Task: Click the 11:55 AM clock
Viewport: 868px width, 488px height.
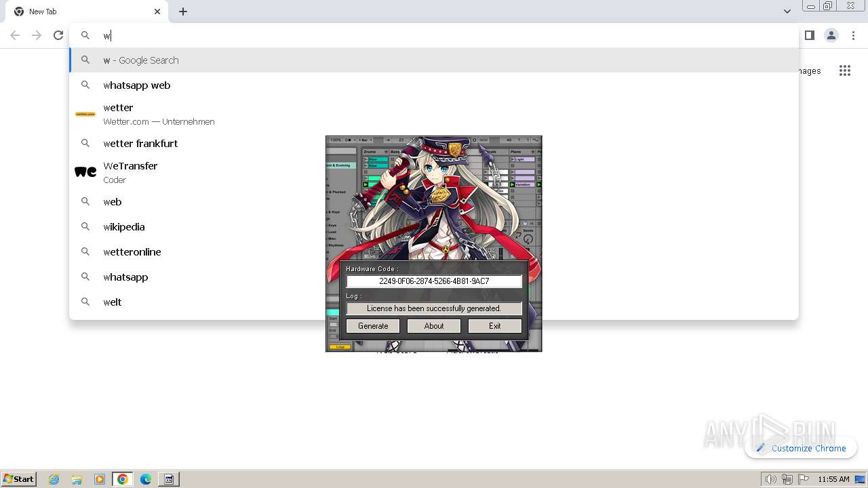Action: pos(833,479)
